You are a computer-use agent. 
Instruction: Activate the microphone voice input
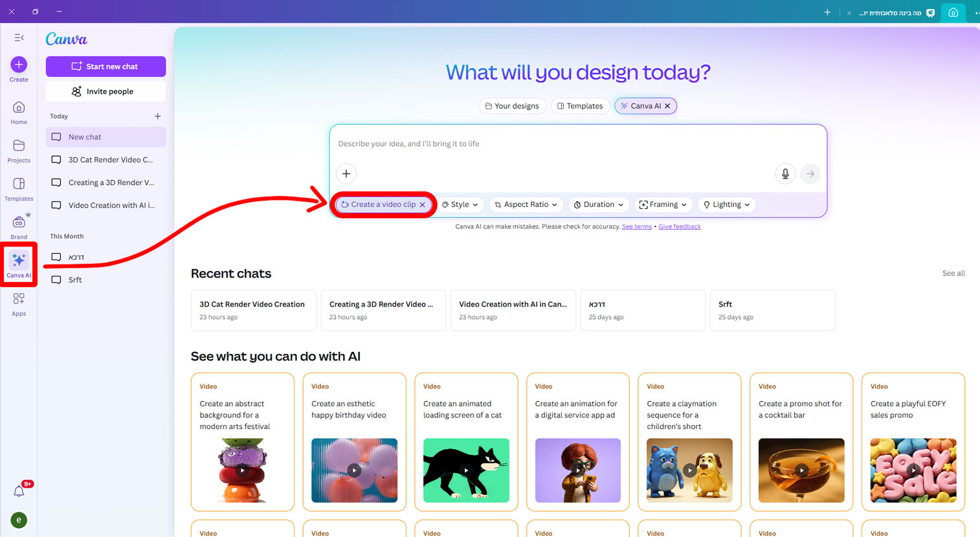[x=785, y=173]
